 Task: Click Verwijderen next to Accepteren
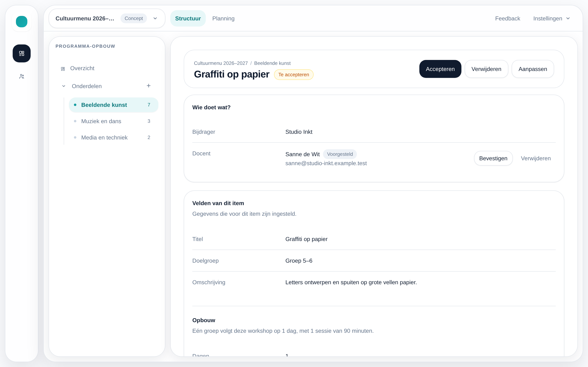486,69
